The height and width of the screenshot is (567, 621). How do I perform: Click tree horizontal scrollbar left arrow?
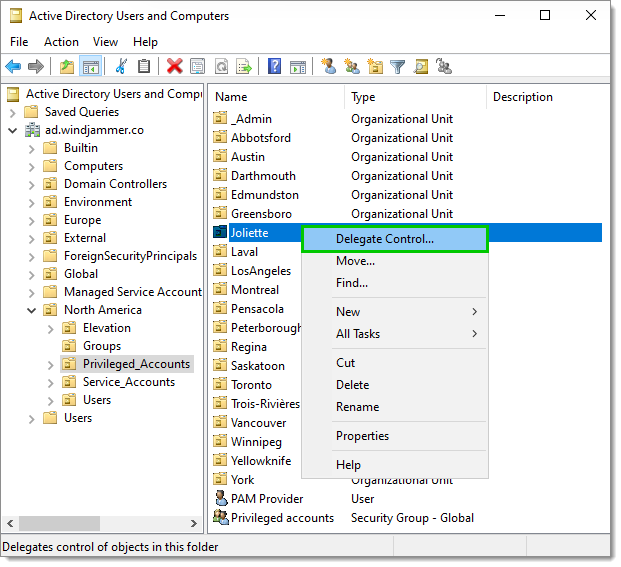tap(10, 523)
